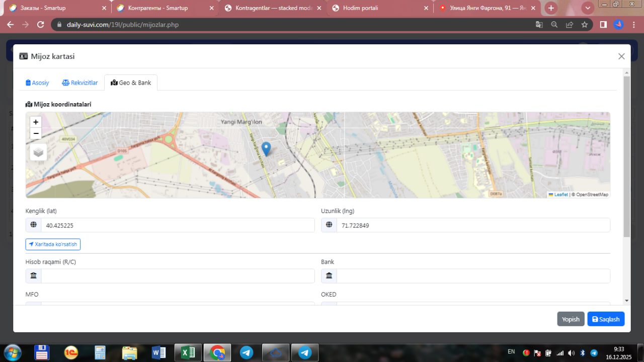
Task: Click the Xaritada ko'rsatish button
Action: (x=53, y=244)
